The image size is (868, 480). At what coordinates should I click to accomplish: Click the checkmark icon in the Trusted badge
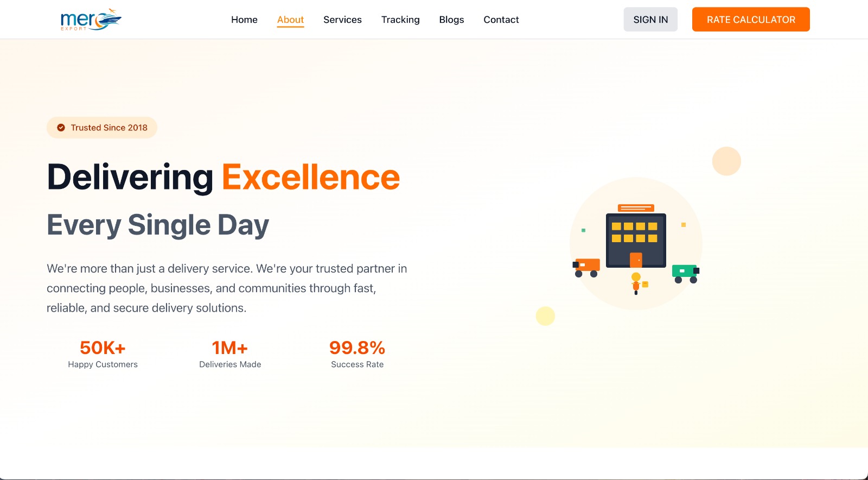(60, 128)
